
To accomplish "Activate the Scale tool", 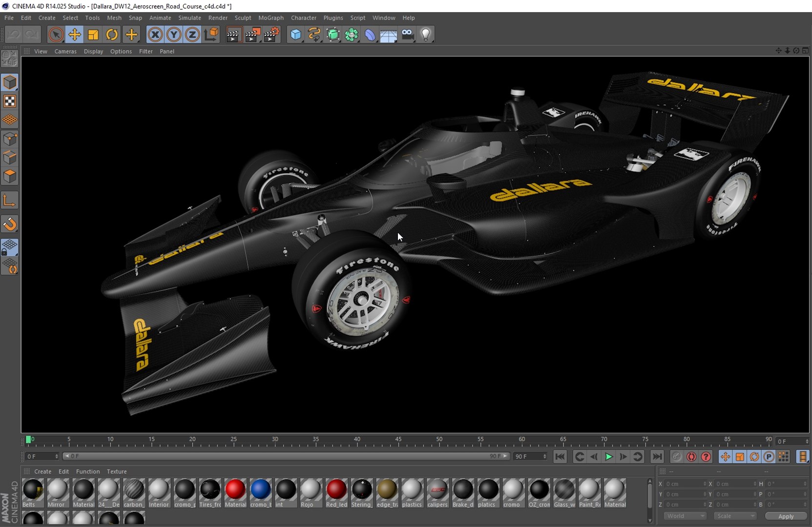I will pyautogui.click(x=93, y=35).
